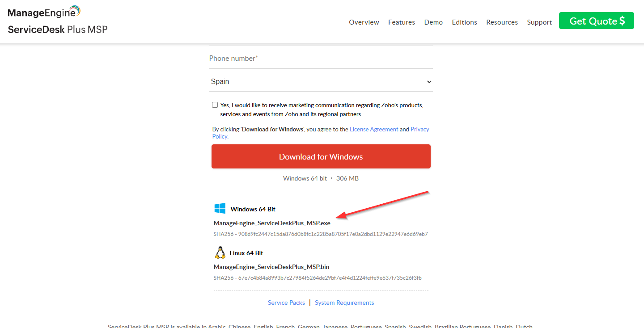Image resolution: width=644 pixels, height=328 pixels.
Task: Open the Spain country dropdown
Action: pyautogui.click(x=321, y=82)
